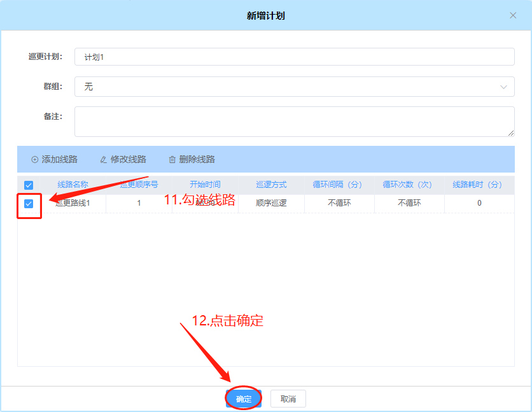Edit the 巡更计划 field containing 计划1
532x412 pixels.
click(294, 56)
